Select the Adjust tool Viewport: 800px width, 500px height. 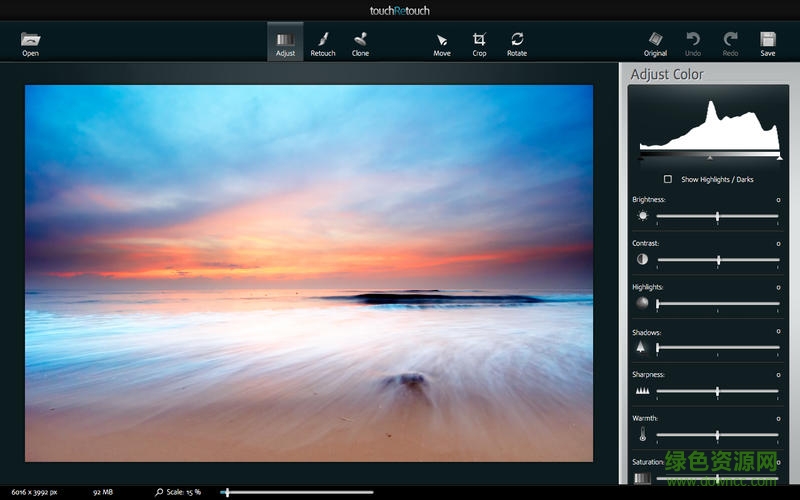(x=285, y=43)
